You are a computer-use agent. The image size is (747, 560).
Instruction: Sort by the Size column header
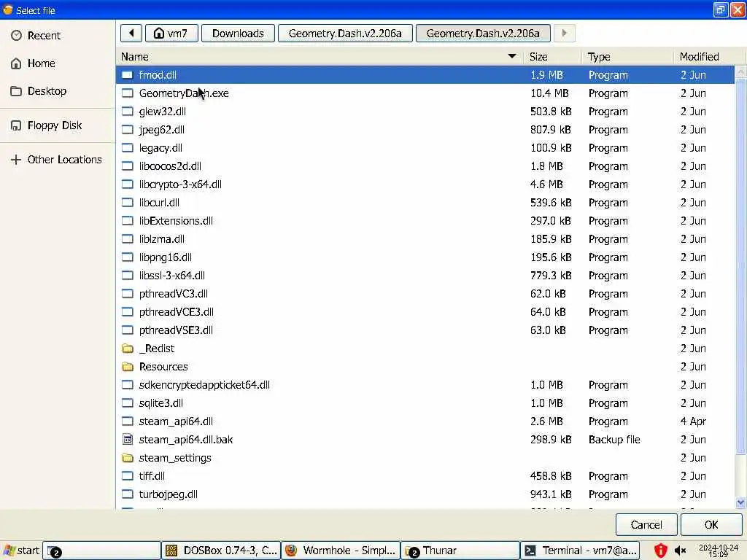[x=553, y=57]
